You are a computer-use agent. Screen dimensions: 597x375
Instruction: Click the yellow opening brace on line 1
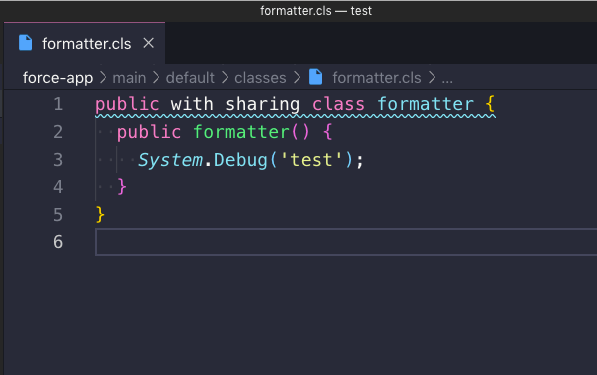pyautogui.click(x=490, y=104)
